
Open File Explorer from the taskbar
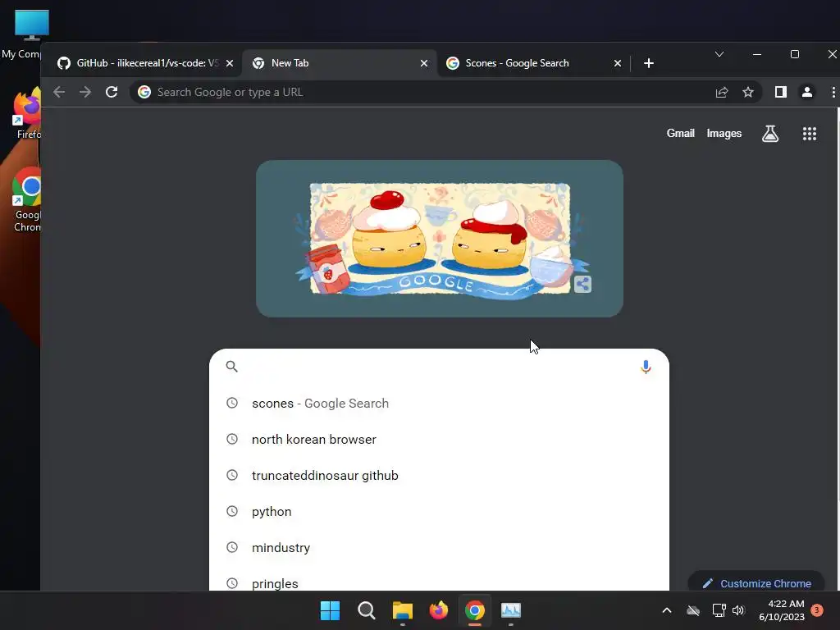coord(402,610)
